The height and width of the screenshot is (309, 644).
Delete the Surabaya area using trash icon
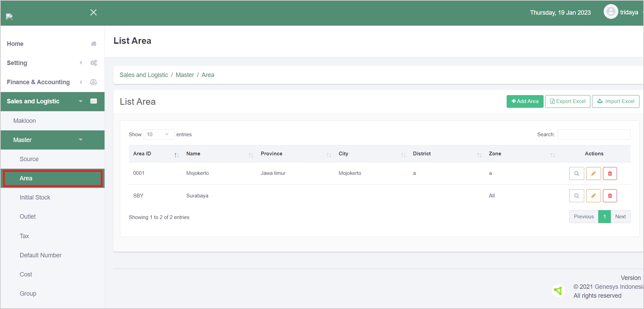pos(610,196)
